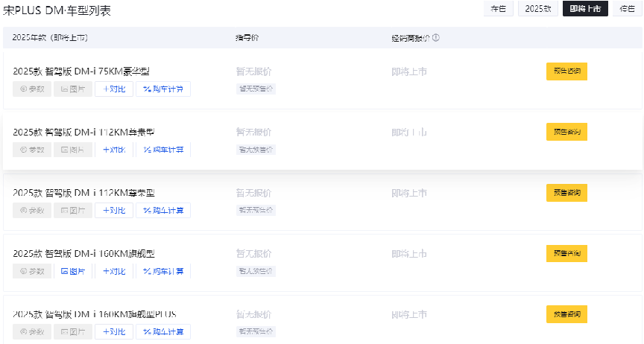
Task: Open the 2025款 智驾版 DM-i 112KM尊贵型 title
Action: [x=83, y=133]
